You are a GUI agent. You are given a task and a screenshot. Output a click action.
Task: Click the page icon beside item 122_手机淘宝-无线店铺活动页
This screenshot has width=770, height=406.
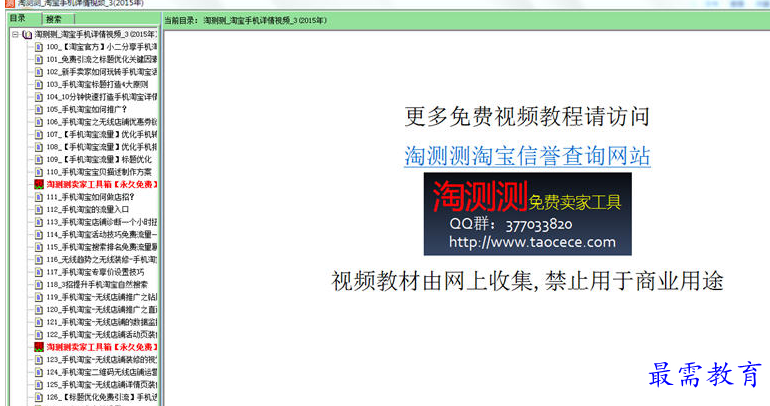pos(39,335)
